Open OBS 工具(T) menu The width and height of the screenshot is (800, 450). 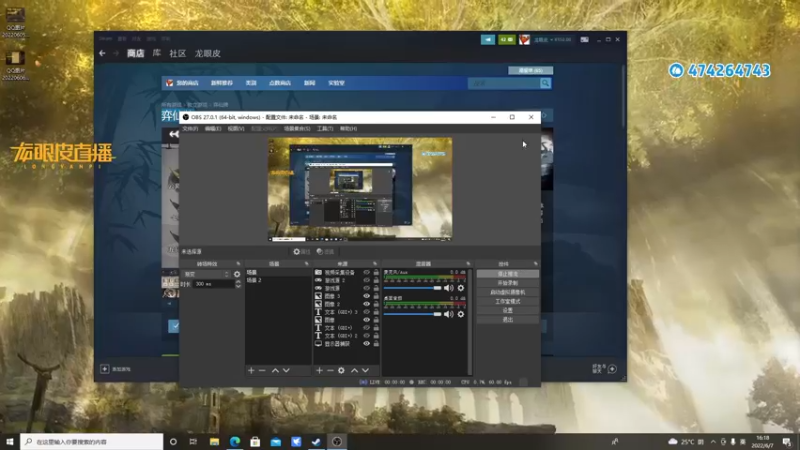point(325,129)
